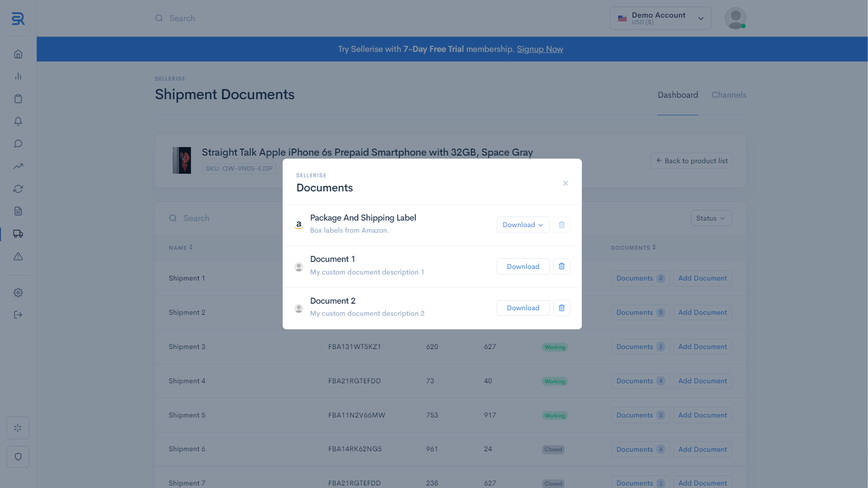Viewport: 868px width, 488px height.
Task: Click the Shipment 7 row name
Action: (187, 483)
